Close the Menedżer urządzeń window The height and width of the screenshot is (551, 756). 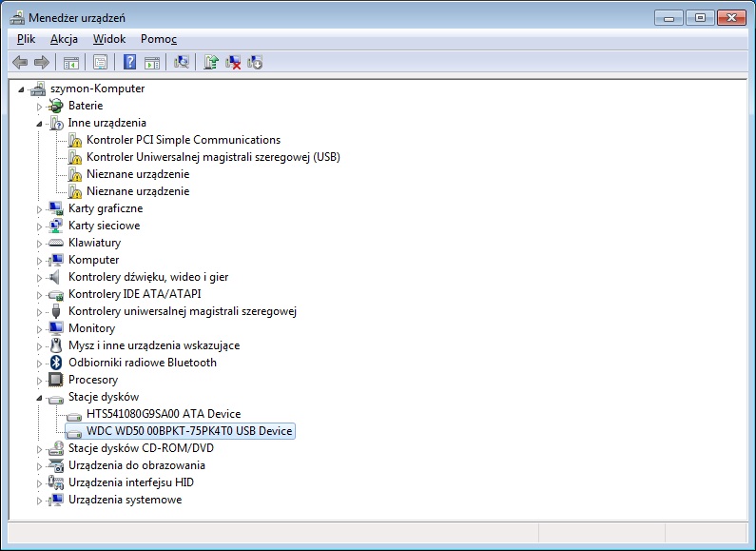click(731, 18)
